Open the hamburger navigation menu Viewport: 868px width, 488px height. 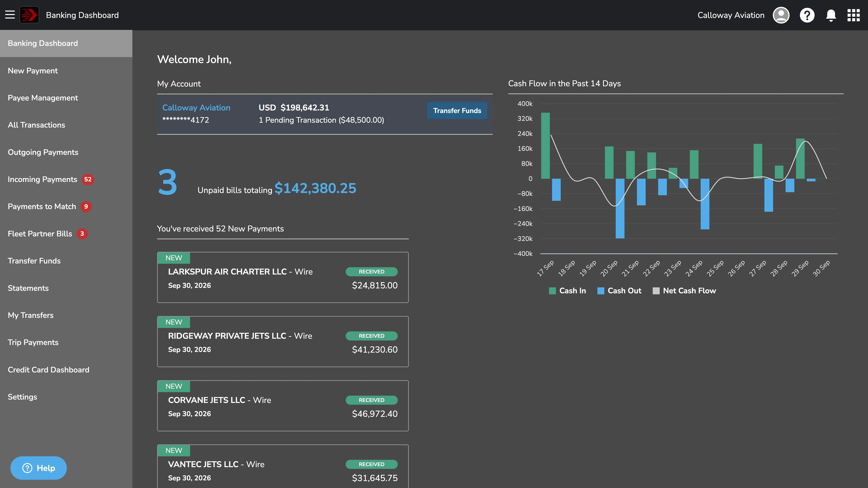point(10,15)
